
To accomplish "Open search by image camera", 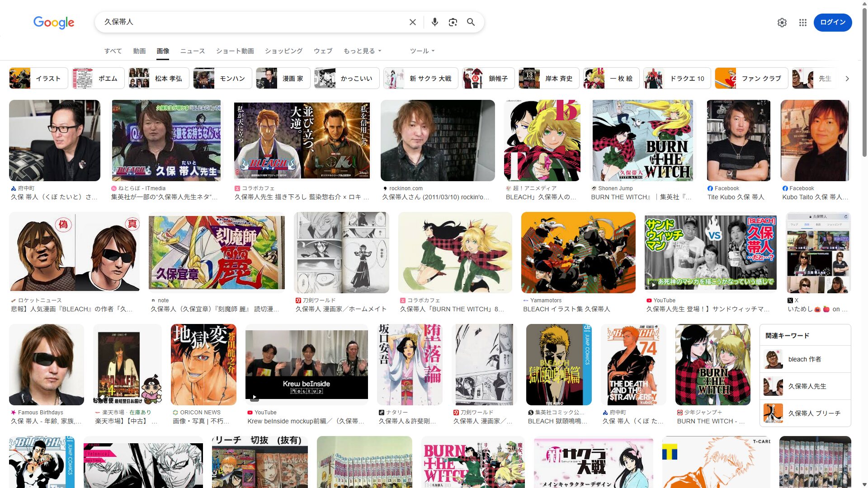I will pyautogui.click(x=453, y=22).
